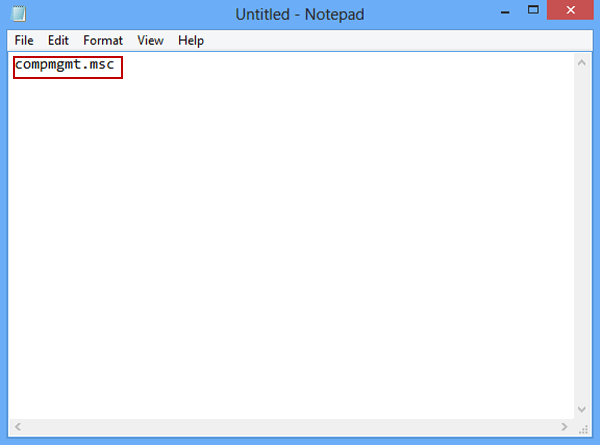
Task: Click the Notepad icon in title bar
Action: [18, 14]
